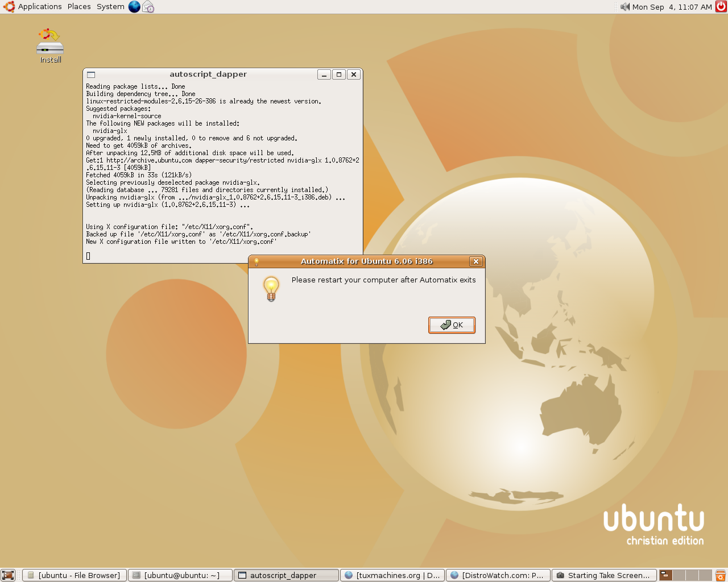Click the lightbulb icon in Automatix titlebar
Screen dimensions: 728x582
point(257,261)
